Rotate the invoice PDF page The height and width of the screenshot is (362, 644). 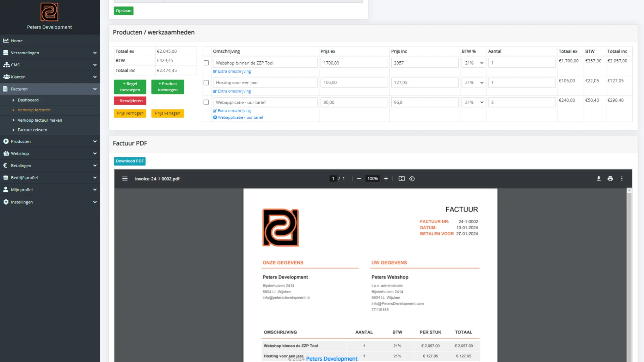coord(412,178)
